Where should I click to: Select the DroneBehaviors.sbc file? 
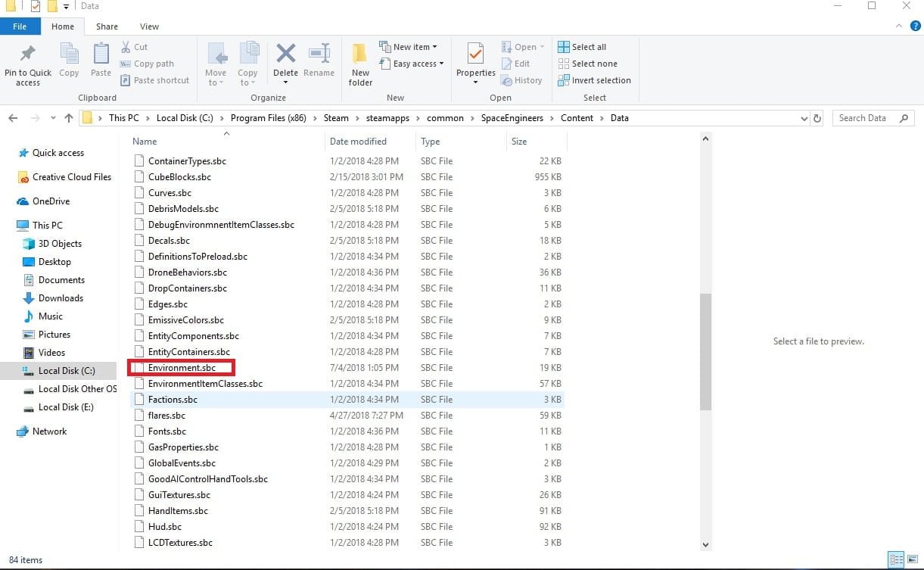188,273
